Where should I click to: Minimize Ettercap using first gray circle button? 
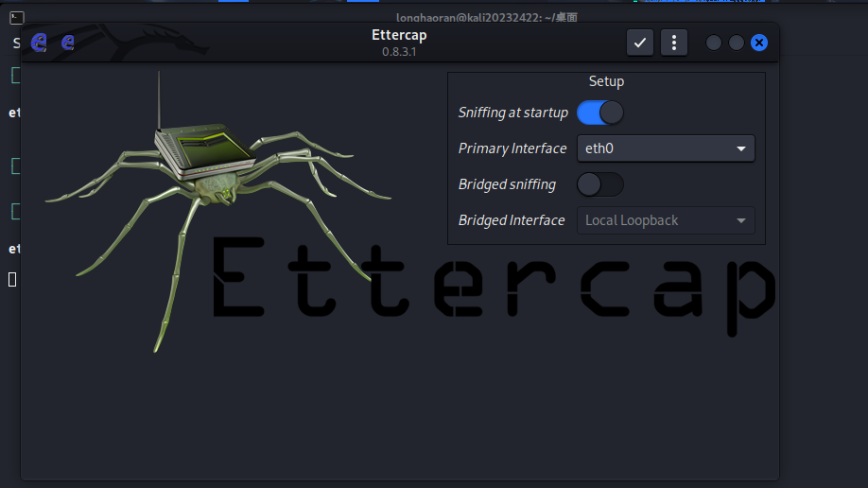(x=714, y=43)
